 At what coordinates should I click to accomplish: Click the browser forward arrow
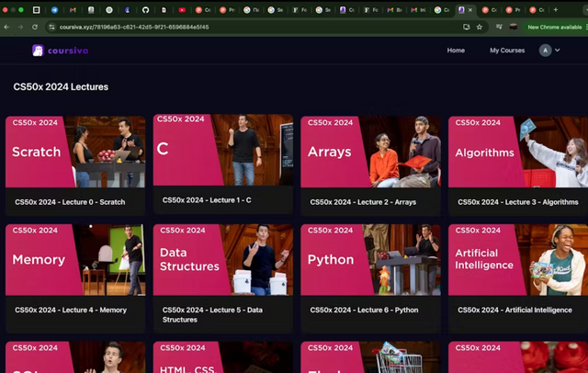tap(20, 27)
